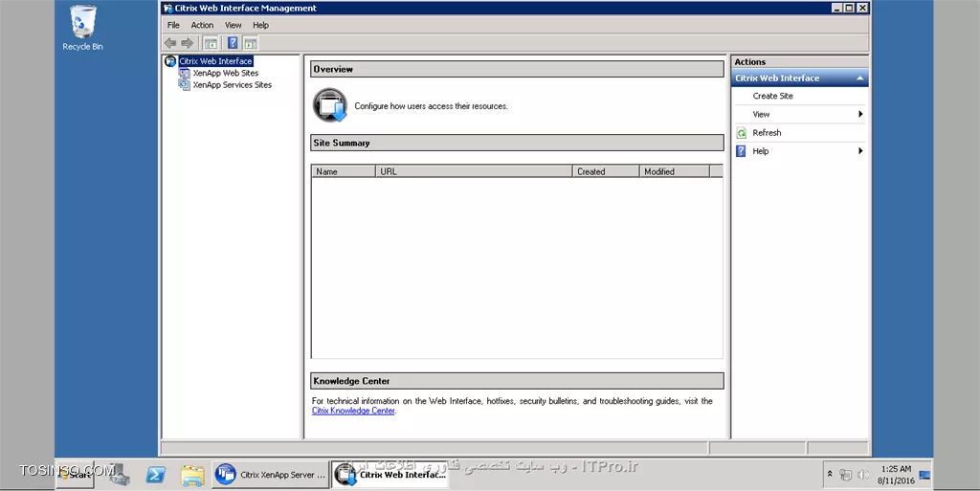The height and width of the screenshot is (491, 980).
Task: Open the Recycle Bin desktop icon
Action: tap(82, 28)
